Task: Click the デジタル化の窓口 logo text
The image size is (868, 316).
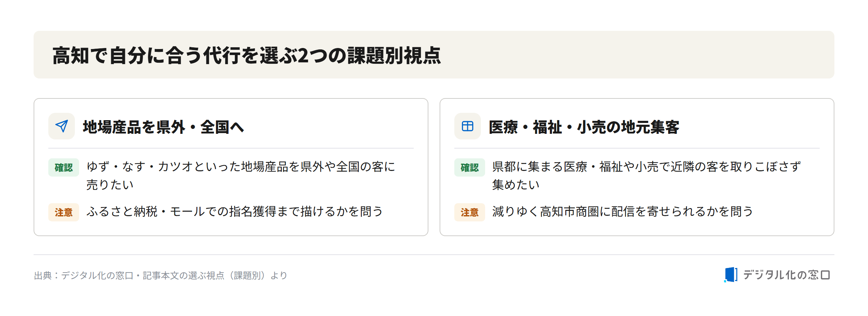Action: (x=786, y=275)
